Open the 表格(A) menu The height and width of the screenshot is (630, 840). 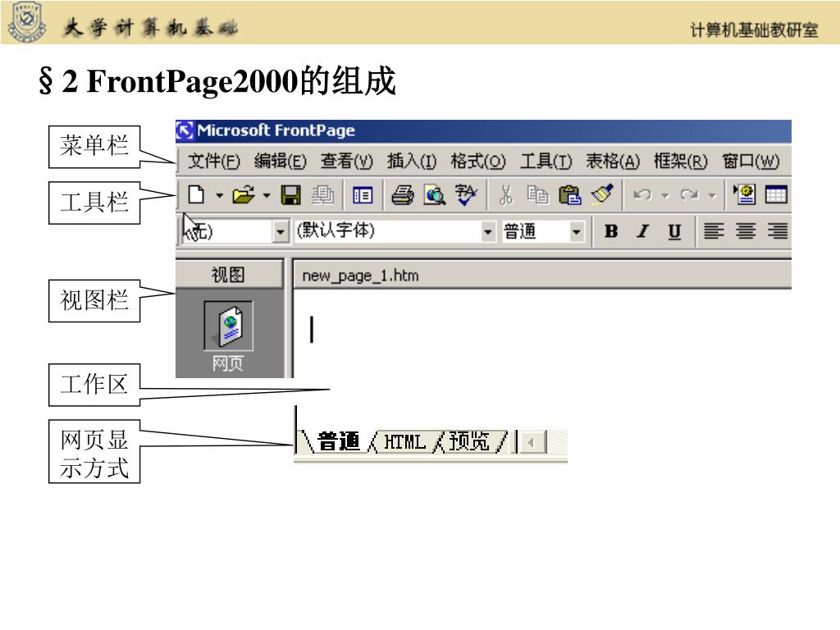(613, 161)
